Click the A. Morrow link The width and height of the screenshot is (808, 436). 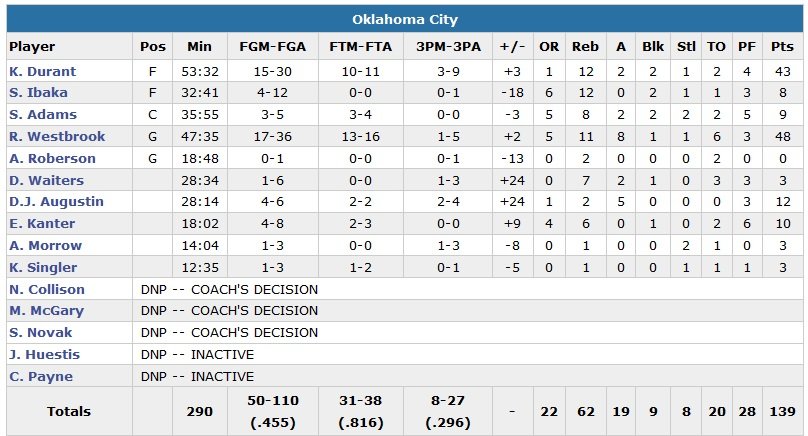pos(45,246)
